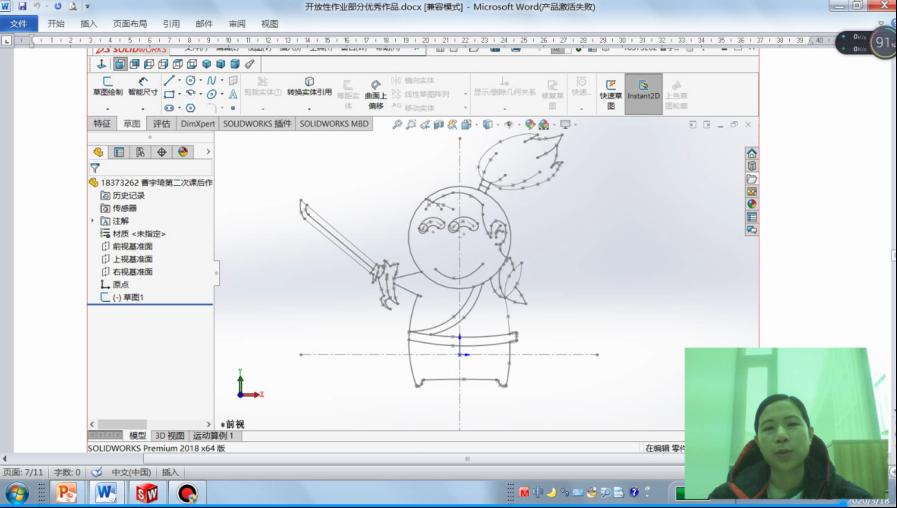Select 草图1 sketch in the feature tree
Viewport: 897px width, 508px height.
[x=127, y=297]
